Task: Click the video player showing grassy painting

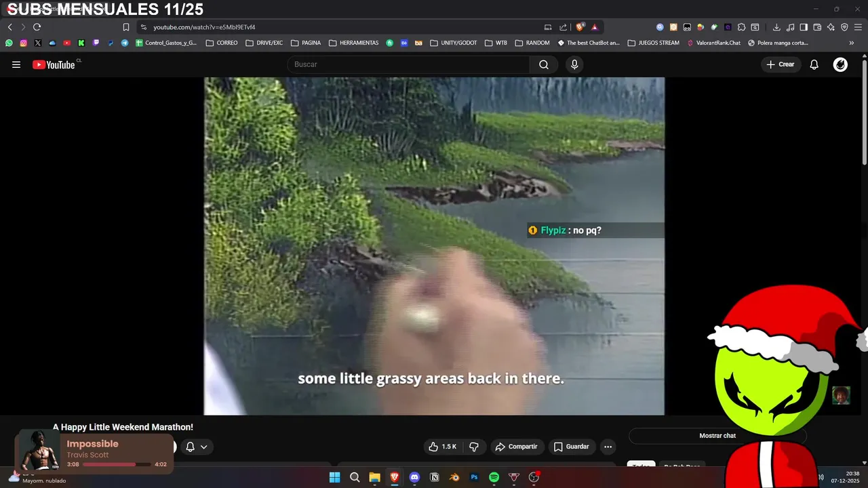Action: 434,246
